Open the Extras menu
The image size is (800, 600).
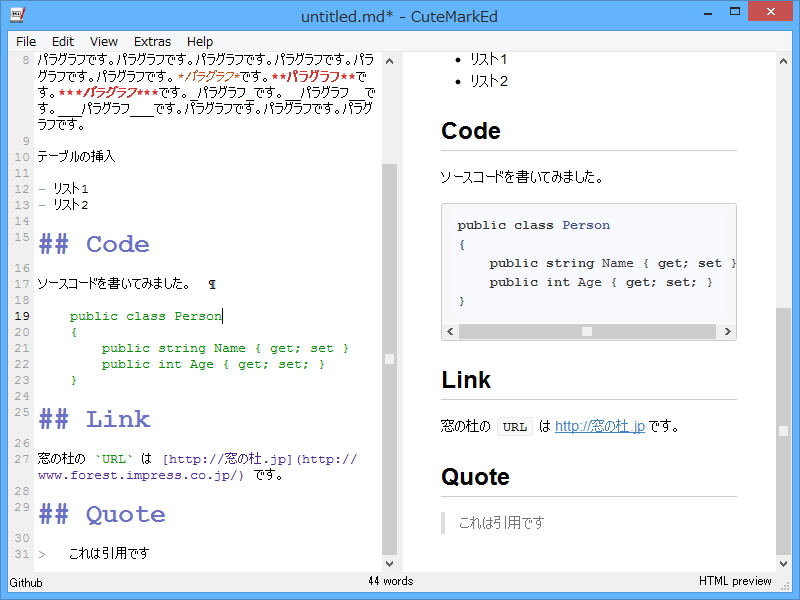pyautogui.click(x=152, y=41)
